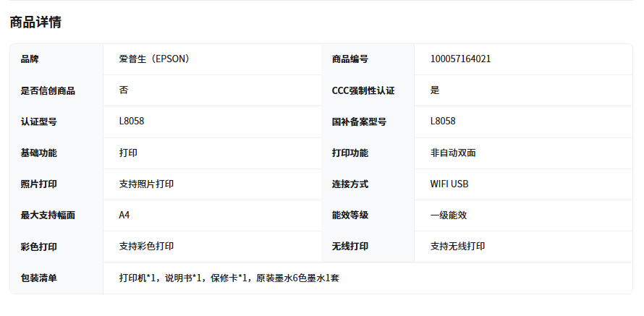Click the CCC强制性认证 label
Viewport: 644px width, 316px height.
coord(363,90)
